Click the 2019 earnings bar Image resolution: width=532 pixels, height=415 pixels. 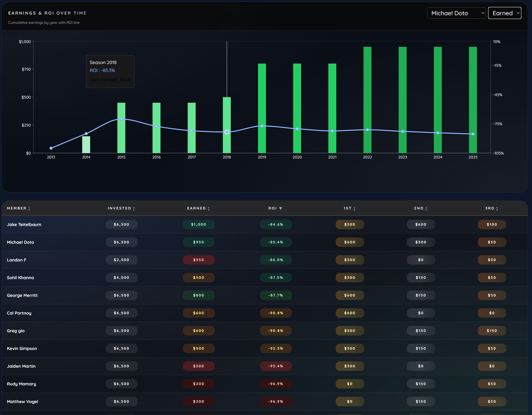coord(262,108)
